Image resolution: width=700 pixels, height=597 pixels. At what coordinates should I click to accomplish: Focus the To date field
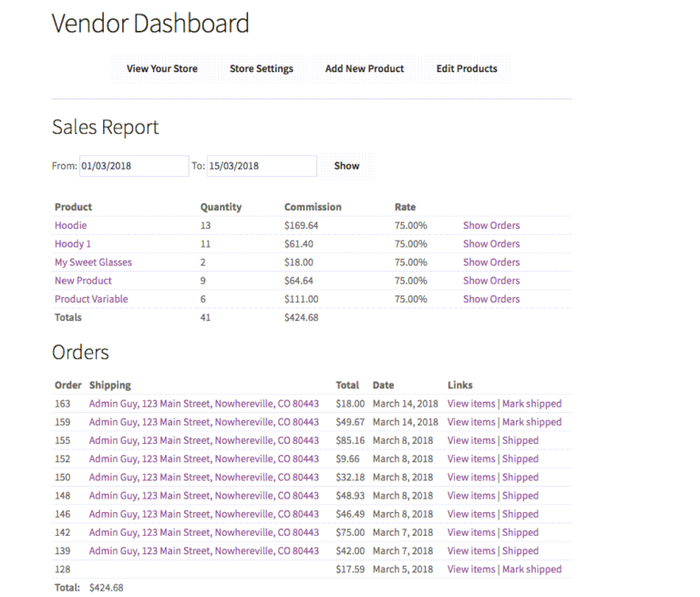click(262, 166)
